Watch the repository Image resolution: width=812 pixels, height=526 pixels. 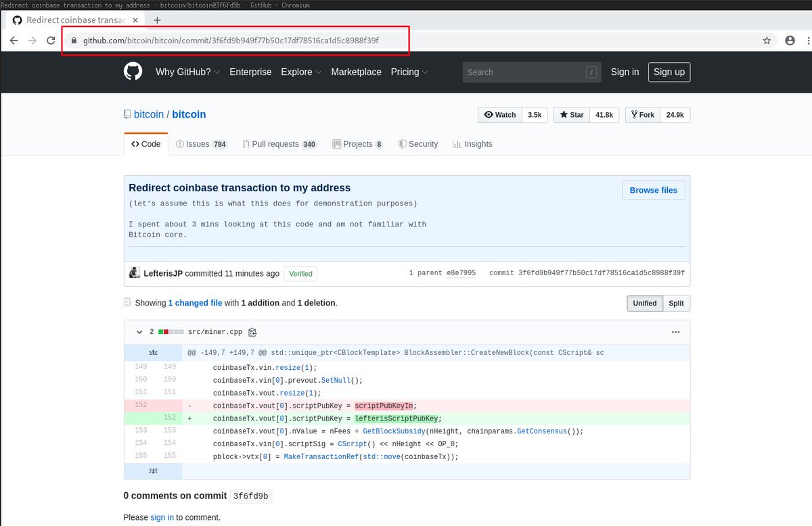(x=500, y=115)
